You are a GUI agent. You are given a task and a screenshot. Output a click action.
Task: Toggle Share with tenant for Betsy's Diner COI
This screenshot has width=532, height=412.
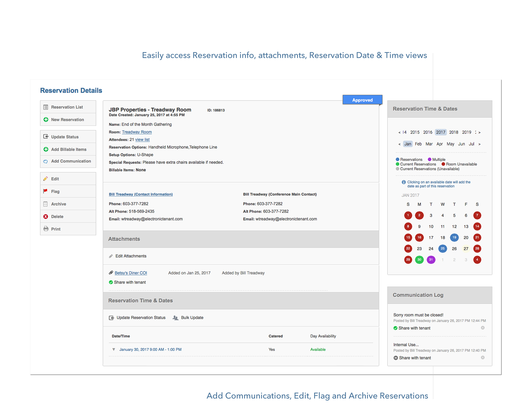(x=111, y=282)
